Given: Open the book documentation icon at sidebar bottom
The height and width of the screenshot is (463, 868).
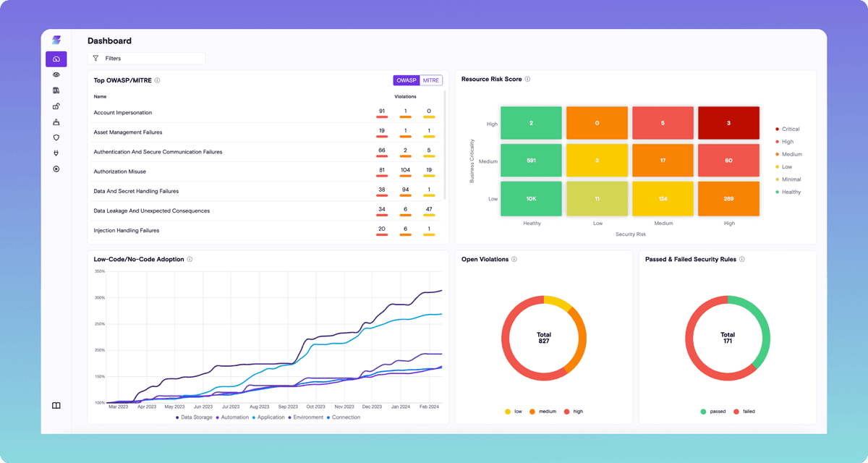Looking at the screenshot, I should 56,406.
